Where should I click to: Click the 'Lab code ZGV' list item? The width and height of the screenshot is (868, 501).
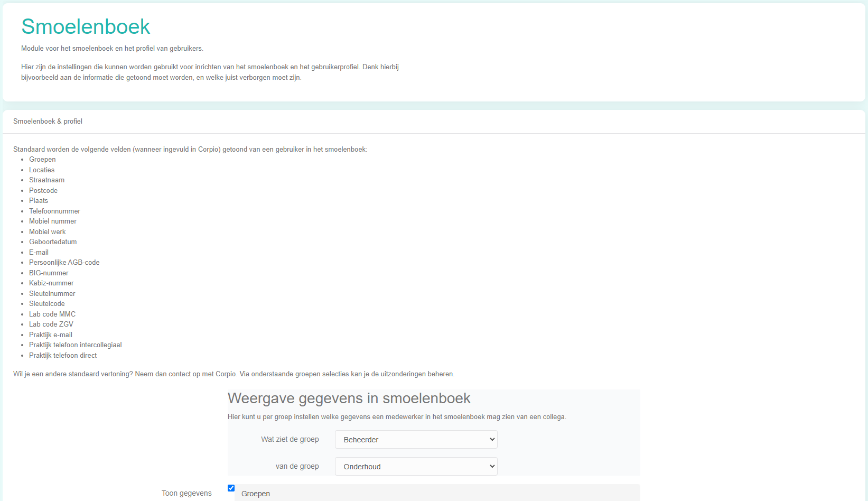click(x=51, y=324)
